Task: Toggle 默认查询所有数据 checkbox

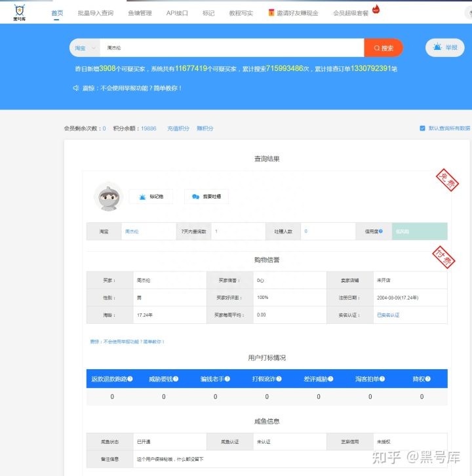Action: point(422,128)
